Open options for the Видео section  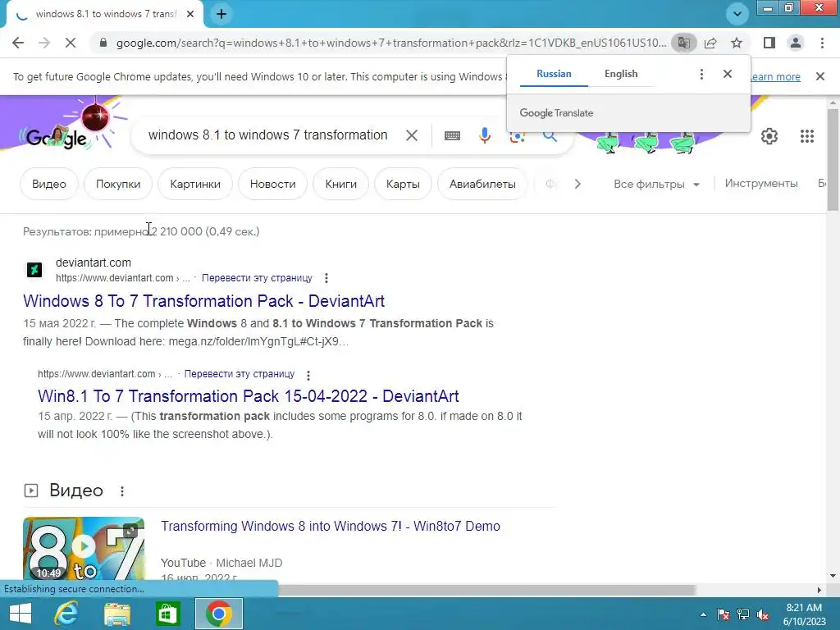click(x=122, y=491)
